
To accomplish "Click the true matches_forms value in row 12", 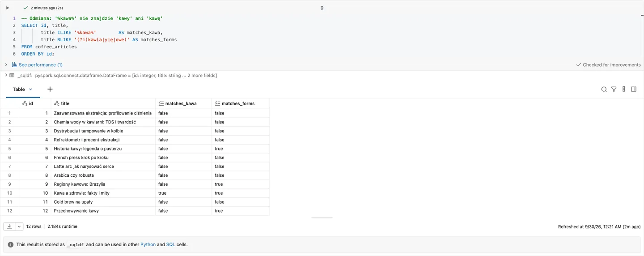I will click(241, 211).
